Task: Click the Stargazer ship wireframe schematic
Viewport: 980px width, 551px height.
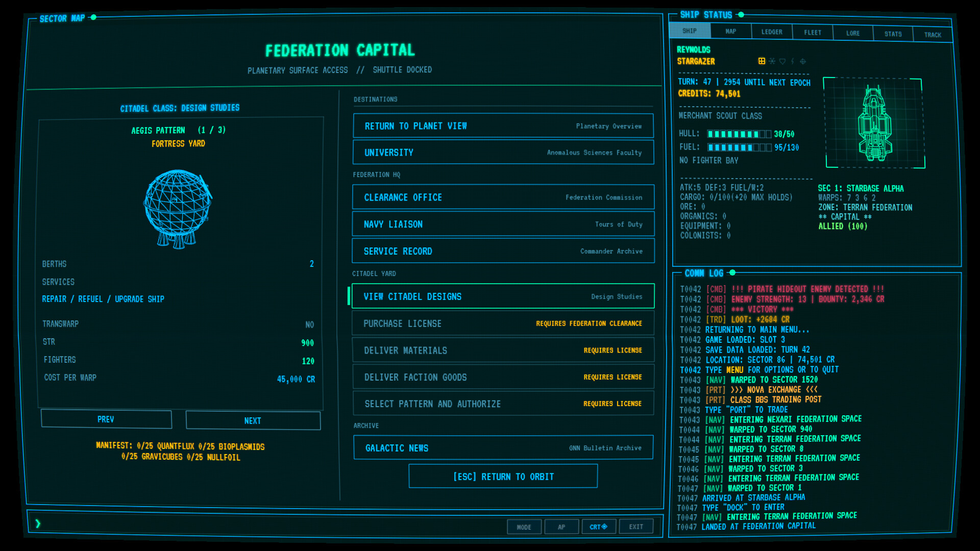Action: 874,123
